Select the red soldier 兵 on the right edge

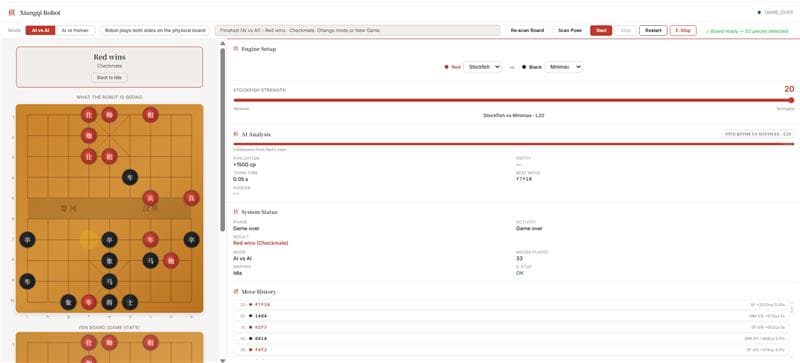[191, 198]
